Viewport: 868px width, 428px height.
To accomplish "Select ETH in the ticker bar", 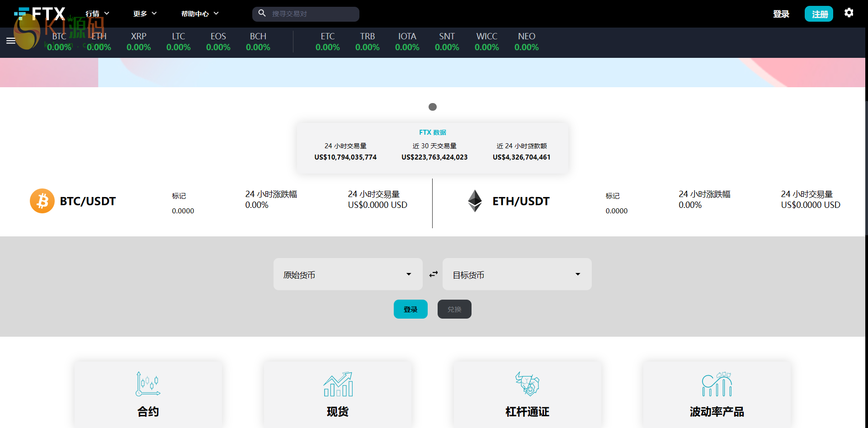I will [x=99, y=42].
